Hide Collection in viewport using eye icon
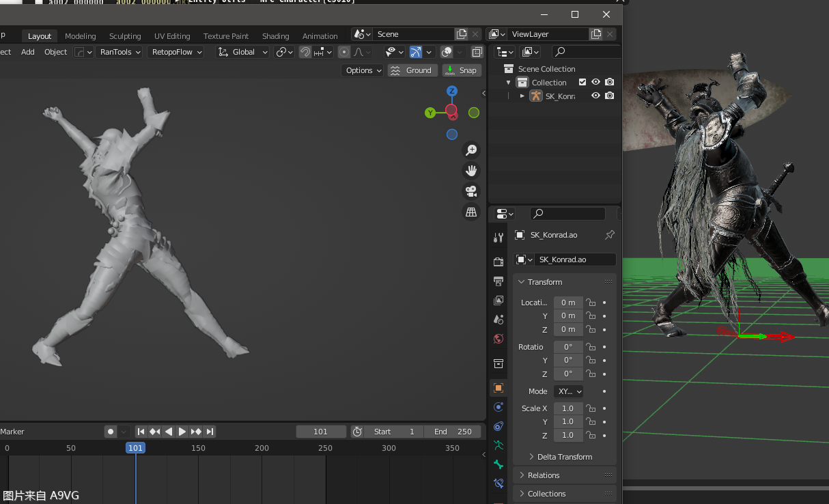 [595, 83]
